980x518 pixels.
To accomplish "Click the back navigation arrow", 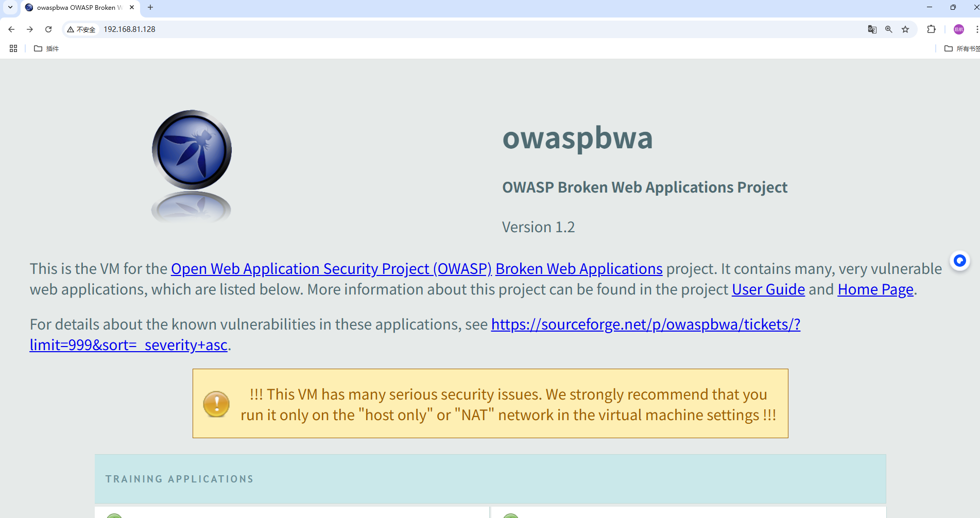I will point(11,29).
